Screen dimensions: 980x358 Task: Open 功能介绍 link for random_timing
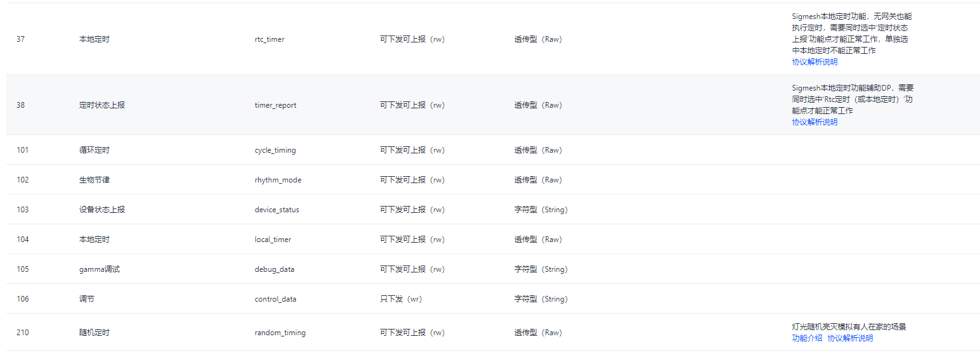pyautogui.click(x=807, y=338)
